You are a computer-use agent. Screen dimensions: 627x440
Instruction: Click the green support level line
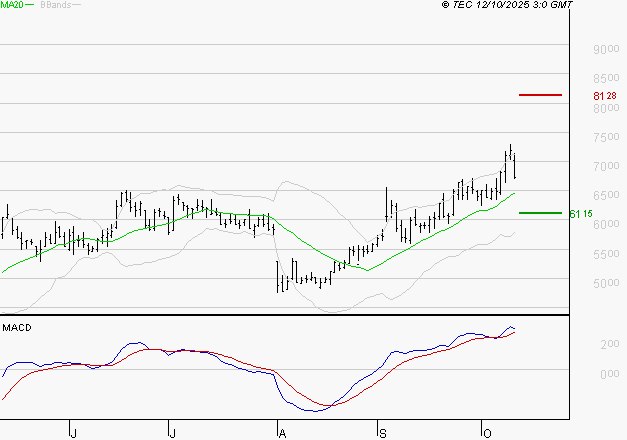coord(540,213)
